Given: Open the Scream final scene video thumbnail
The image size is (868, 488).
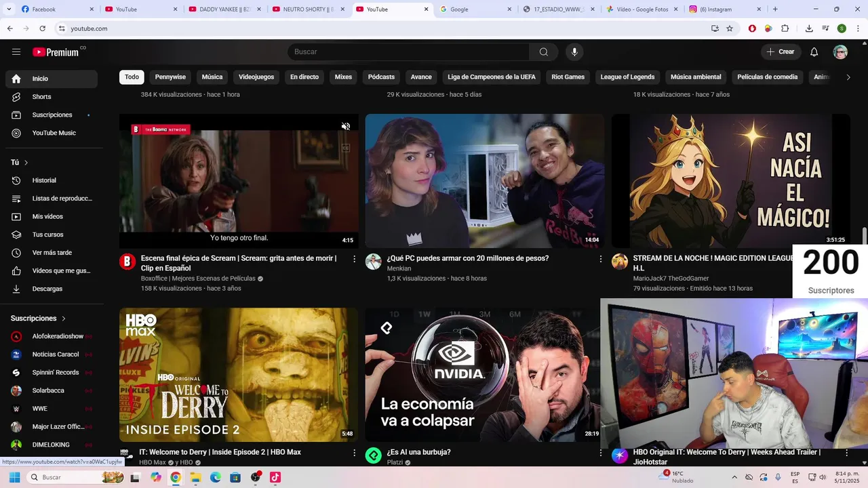Looking at the screenshot, I should coord(239,181).
